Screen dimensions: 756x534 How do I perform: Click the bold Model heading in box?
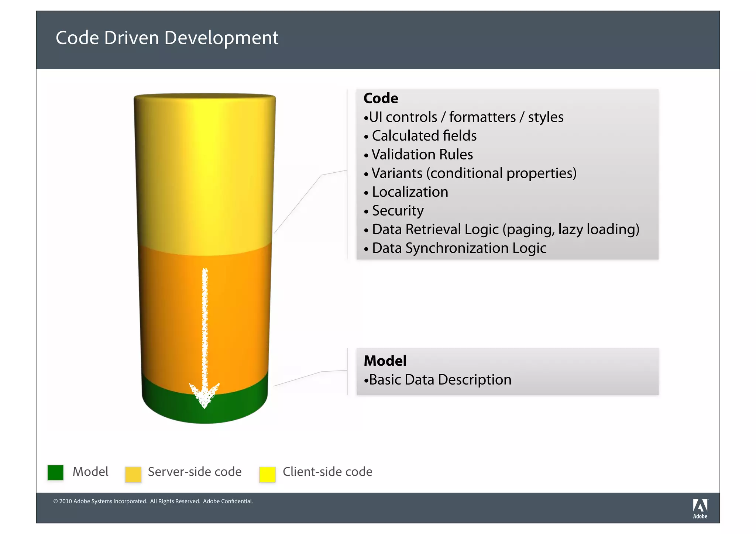click(385, 361)
